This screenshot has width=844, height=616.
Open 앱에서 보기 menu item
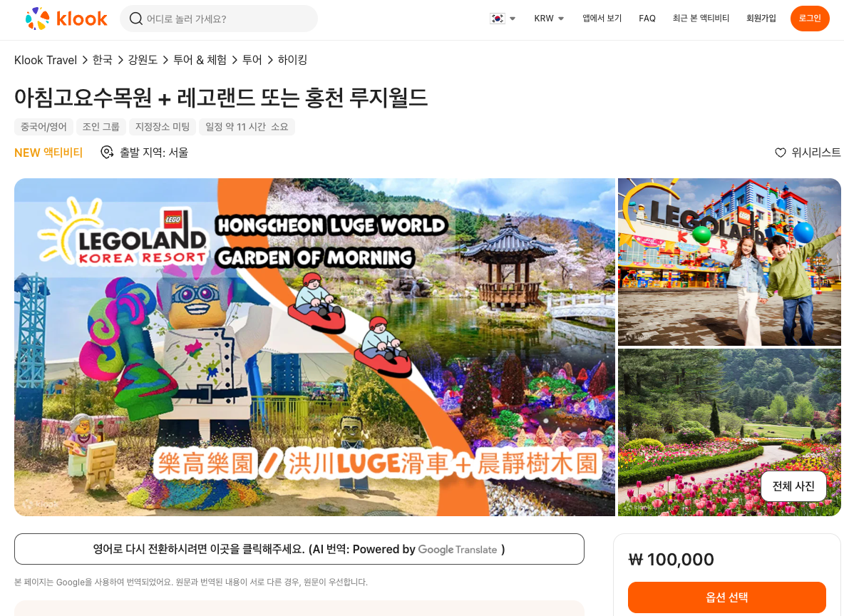[x=602, y=19]
